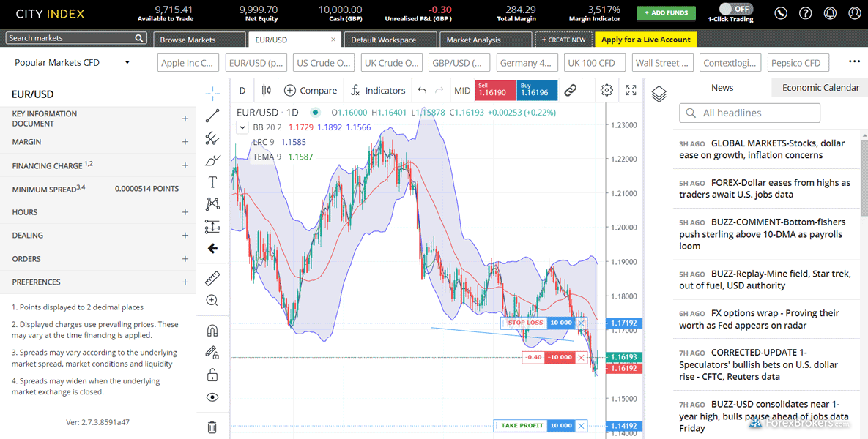Open the Indicators menu

(378, 91)
